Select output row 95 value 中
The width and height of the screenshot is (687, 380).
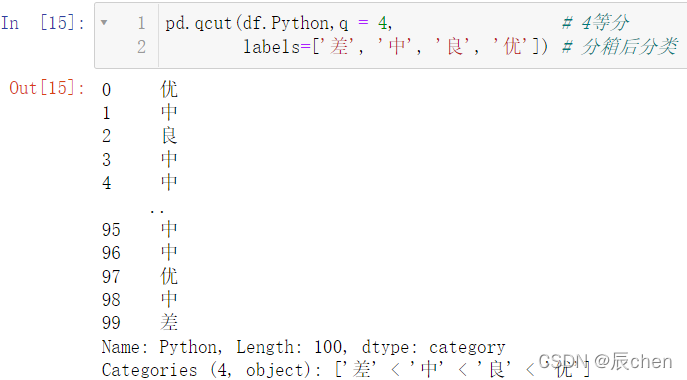(x=169, y=229)
